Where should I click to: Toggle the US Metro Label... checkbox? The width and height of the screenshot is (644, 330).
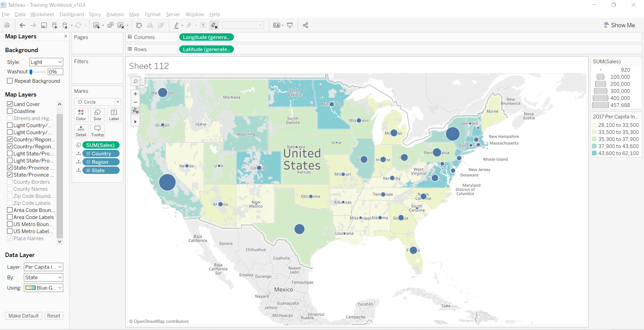pyautogui.click(x=10, y=231)
